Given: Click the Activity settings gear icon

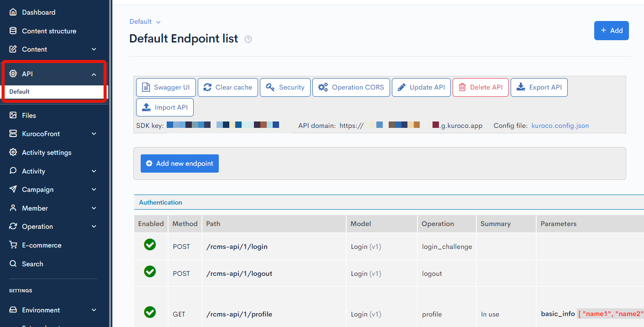Looking at the screenshot, I should 13,153.
